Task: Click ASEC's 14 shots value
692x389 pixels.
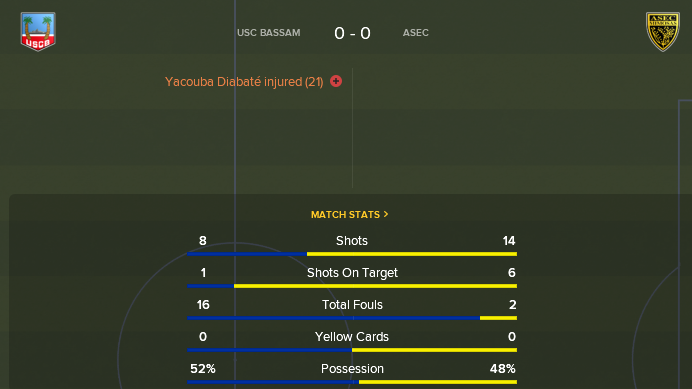Action: click(509, 241)
